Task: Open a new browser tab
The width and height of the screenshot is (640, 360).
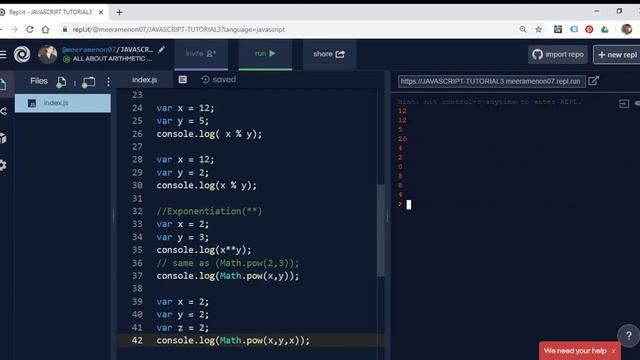Action: point(119,12)
